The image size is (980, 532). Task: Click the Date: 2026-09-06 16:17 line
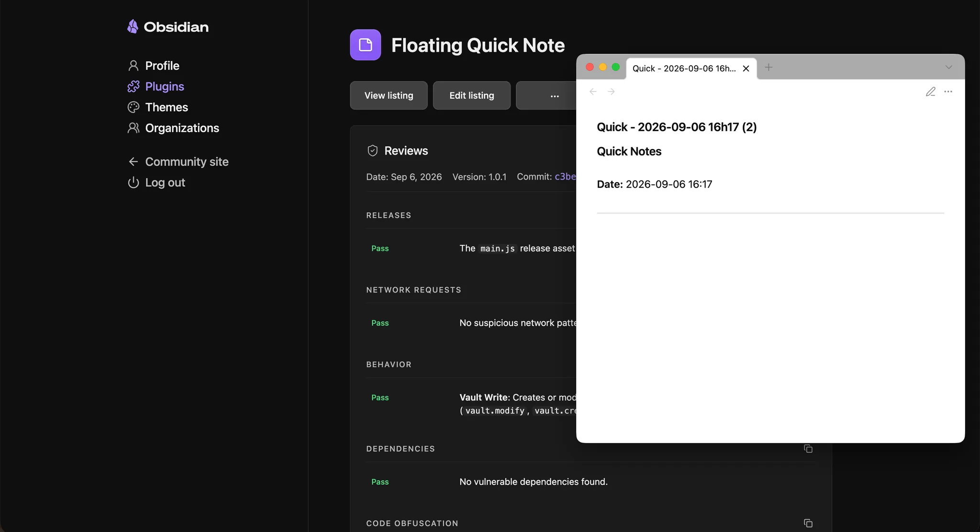tap(655, 184)
